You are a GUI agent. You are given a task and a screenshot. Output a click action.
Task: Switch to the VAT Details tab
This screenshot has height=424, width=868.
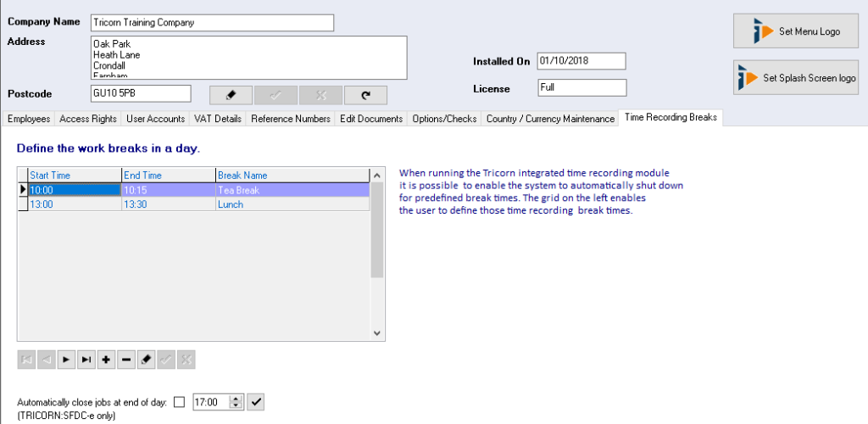click(218, 119)
